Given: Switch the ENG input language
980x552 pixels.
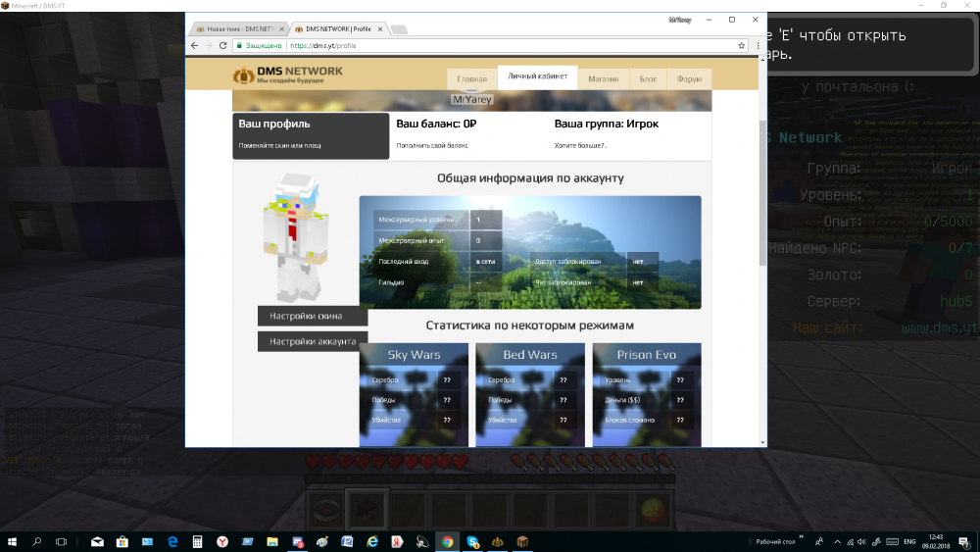Looking at the screenshot, I should point(910,541).
